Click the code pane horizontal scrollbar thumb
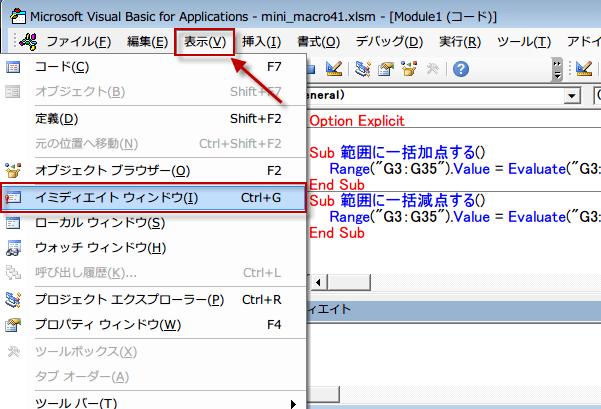 pyautogui.click(x=349, y=283)
